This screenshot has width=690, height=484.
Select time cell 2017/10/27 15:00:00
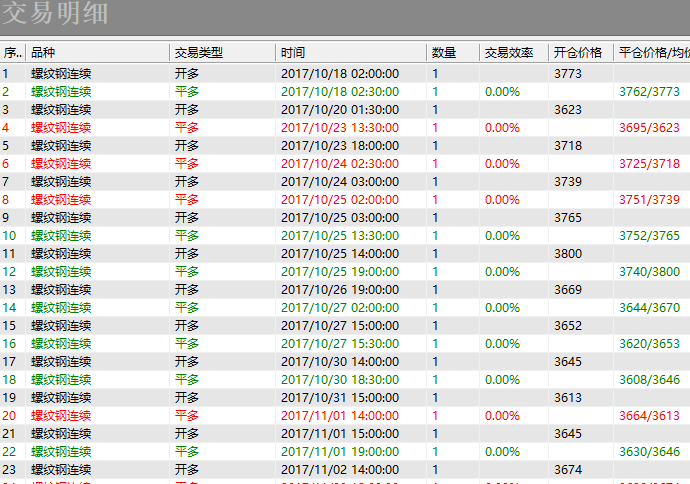(340, 326)
